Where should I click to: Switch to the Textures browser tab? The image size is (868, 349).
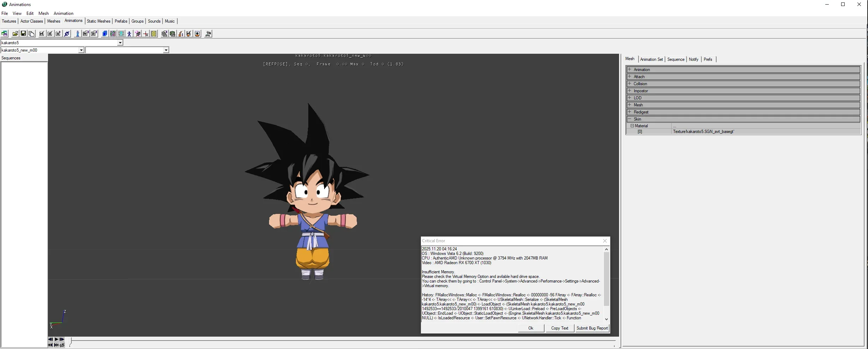point(9,21)
